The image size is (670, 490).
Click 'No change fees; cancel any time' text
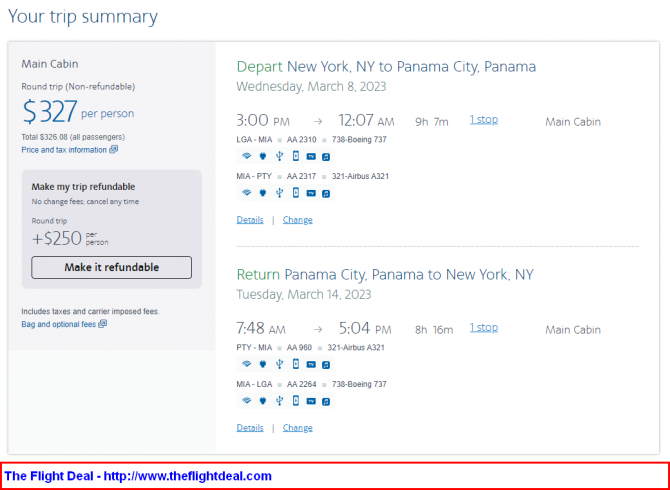coord(85,202)
